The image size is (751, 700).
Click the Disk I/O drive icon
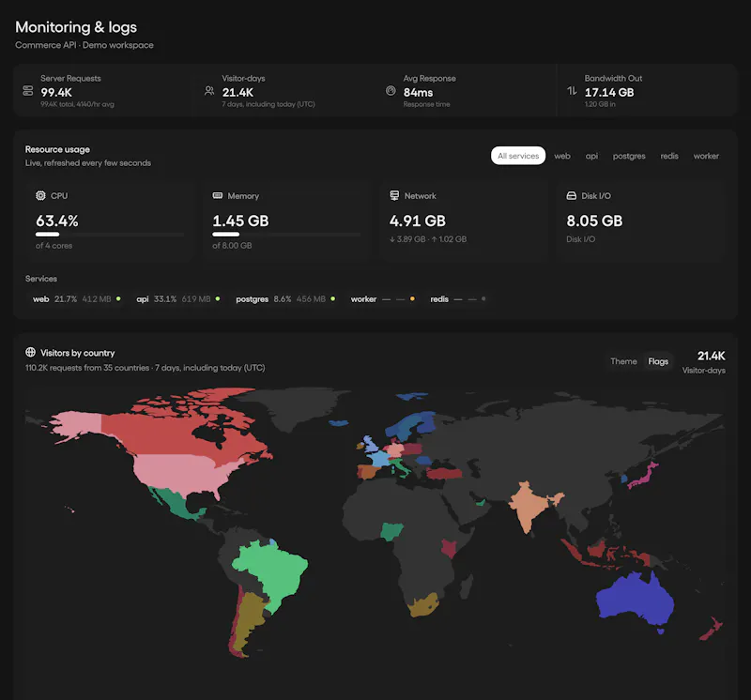click(x=572, y=195)
